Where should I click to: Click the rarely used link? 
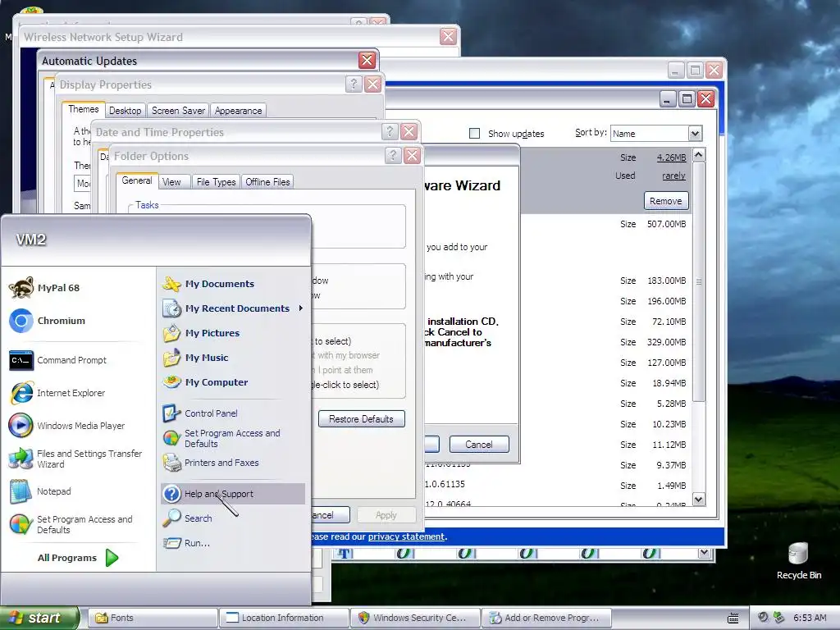click(x=673, y=176)
